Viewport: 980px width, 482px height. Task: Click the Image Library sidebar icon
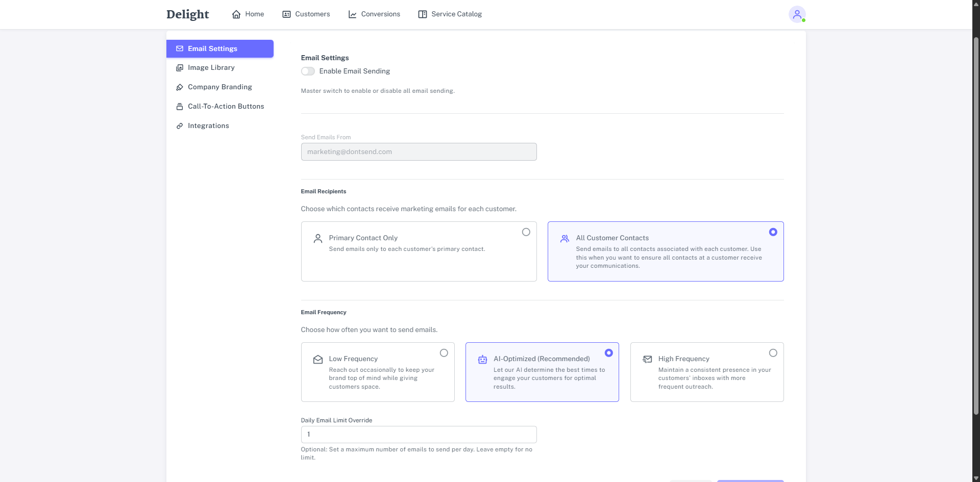[x=180, y=68]
